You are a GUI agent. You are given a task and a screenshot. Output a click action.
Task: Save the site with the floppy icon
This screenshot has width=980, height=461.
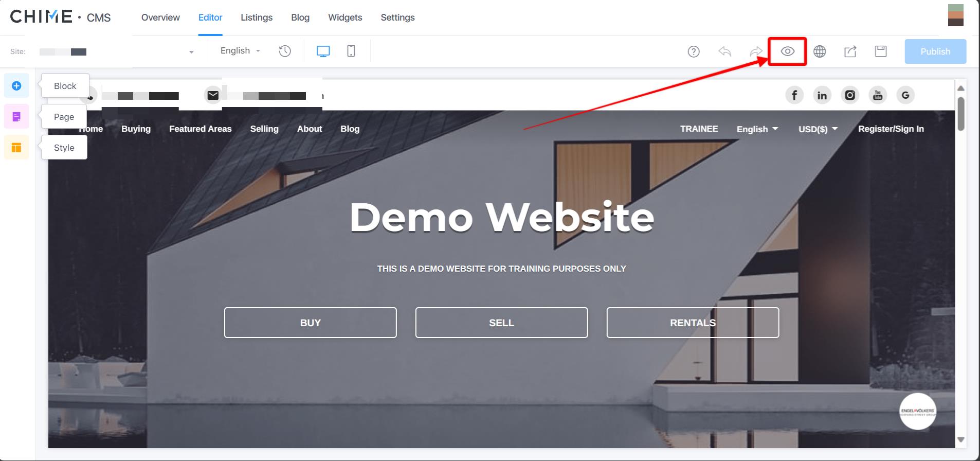point(881,51)
